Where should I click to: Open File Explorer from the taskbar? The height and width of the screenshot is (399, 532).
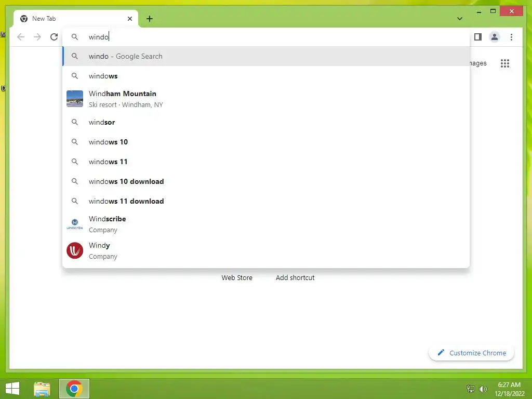click(x=42, y=389)
